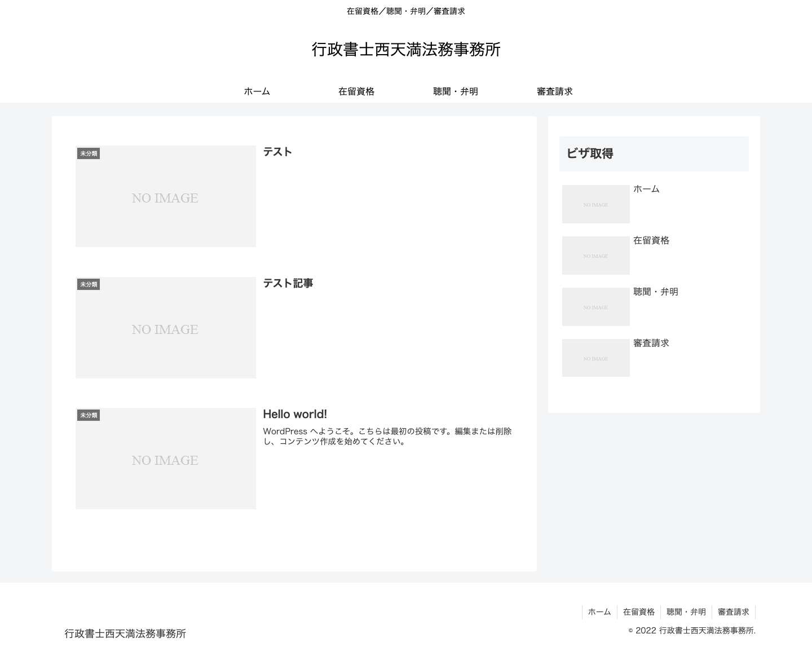812x647 pixels.
Task: Click 審査請求 in the footer links
Action: [733, 611]
